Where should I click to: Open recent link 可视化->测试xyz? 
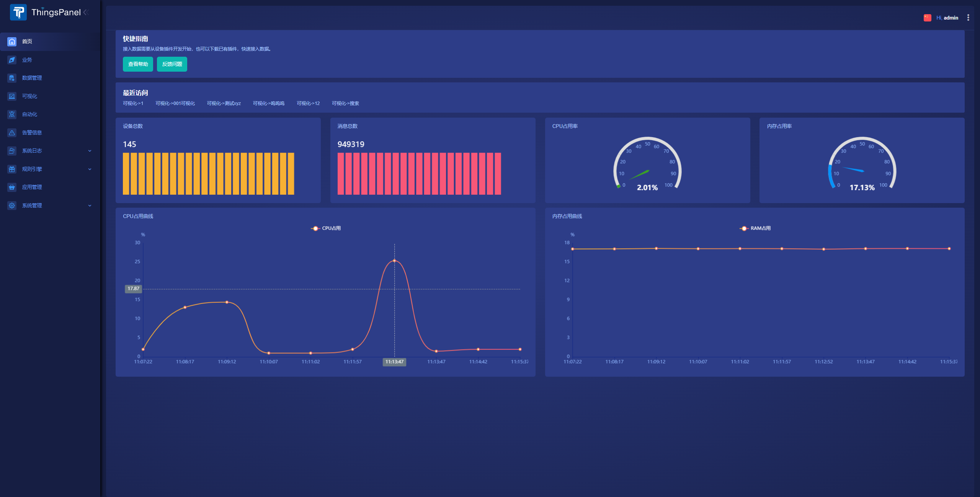pos(224,103)
